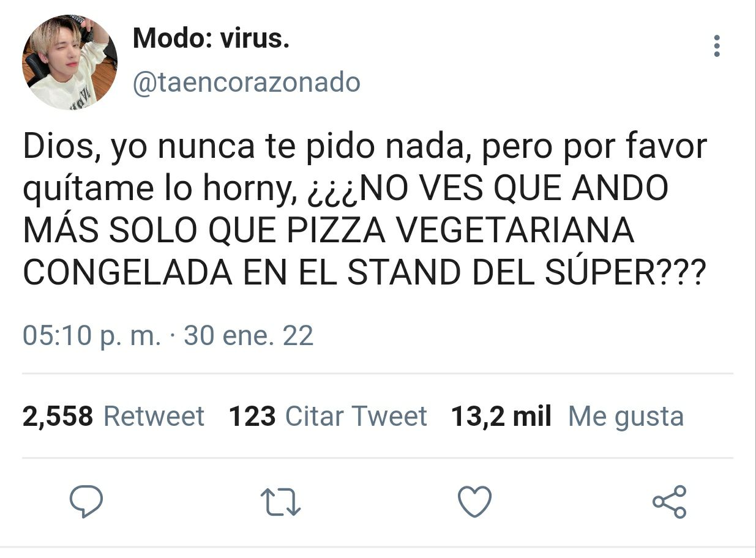Click the date 30 ene. 22

[249, 336]
